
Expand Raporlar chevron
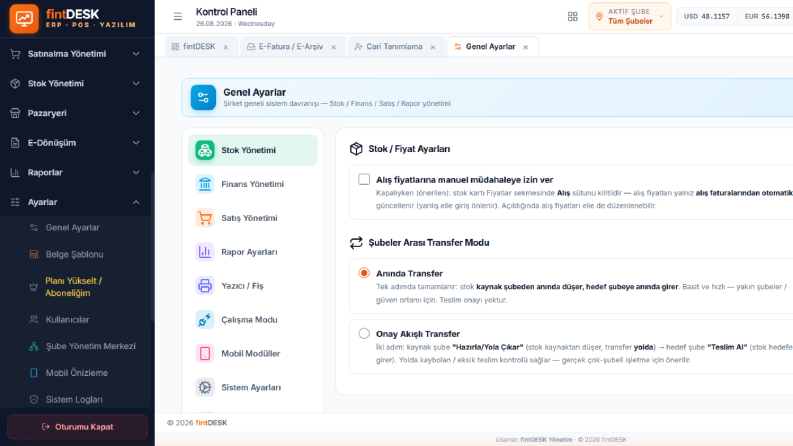tap(136, 172)
